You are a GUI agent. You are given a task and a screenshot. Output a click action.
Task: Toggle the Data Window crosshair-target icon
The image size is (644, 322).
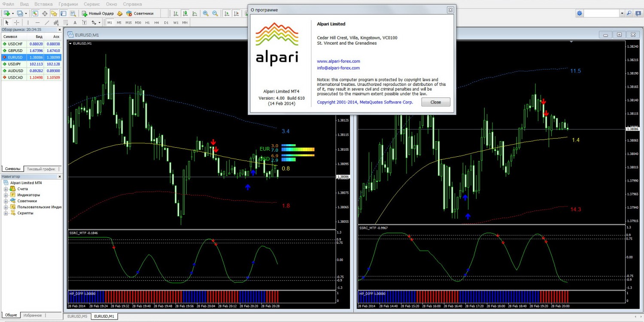tap(45, 13)
